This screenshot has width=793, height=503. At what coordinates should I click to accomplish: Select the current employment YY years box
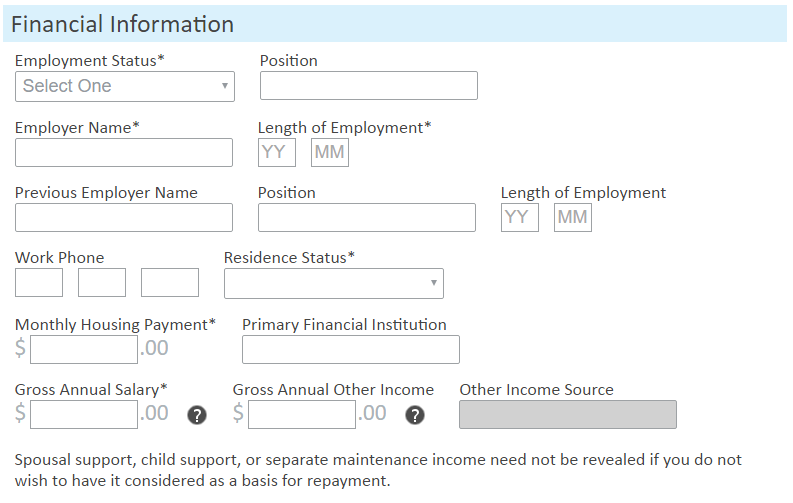(x=277, y=153)
